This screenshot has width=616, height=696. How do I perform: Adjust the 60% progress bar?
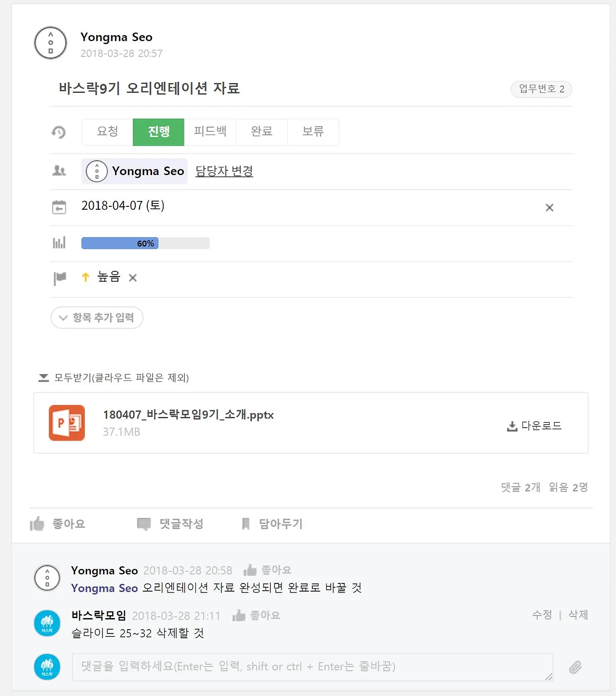(145, 243)
